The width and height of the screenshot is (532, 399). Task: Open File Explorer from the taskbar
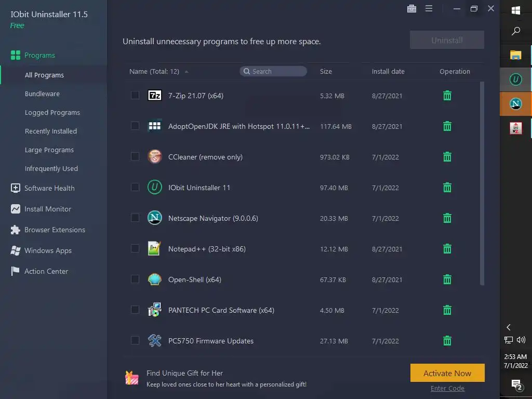(x=516, y=55)
